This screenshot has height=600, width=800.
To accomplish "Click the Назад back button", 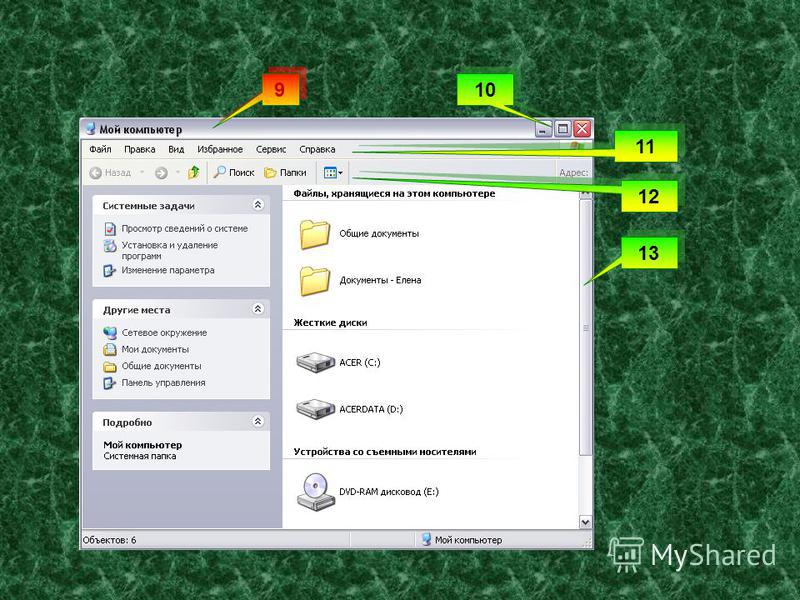I will (110, 173).
